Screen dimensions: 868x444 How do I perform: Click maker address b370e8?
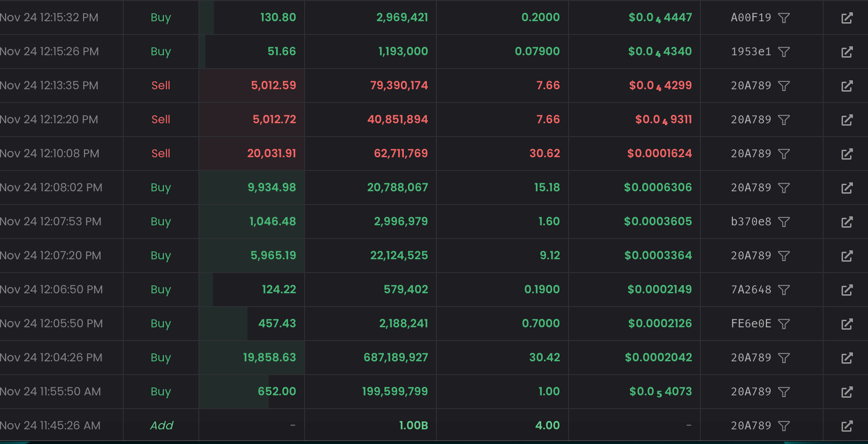(750, 222)
